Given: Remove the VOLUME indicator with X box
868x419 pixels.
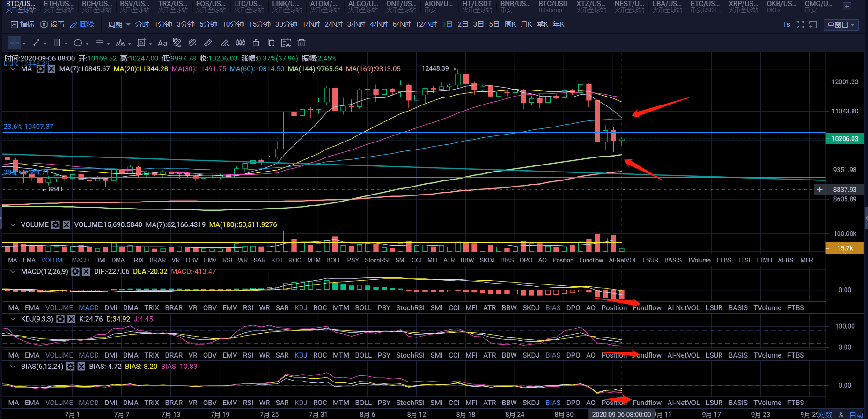Looking at the screenshot, I should (66, 224).
